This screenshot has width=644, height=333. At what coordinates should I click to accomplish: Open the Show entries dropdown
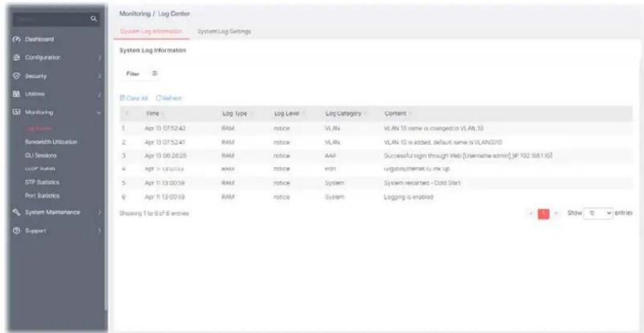[598, 213]
